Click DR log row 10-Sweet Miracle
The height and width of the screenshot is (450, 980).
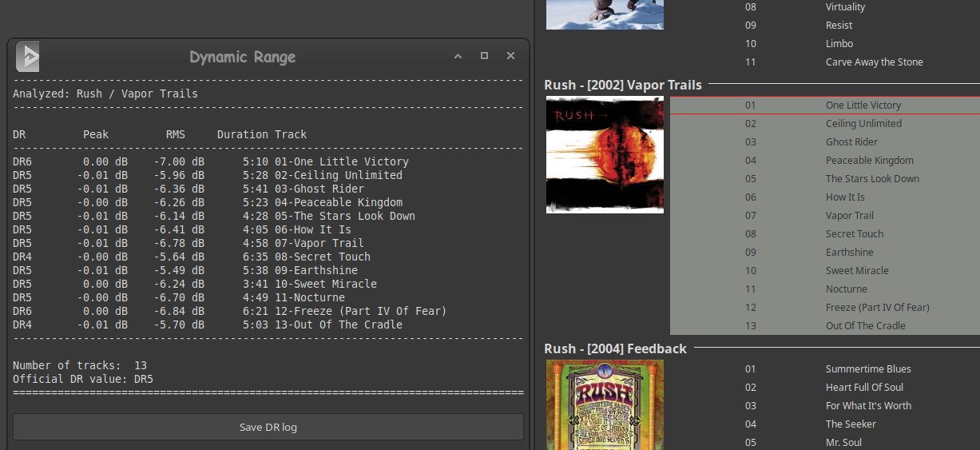195,284
